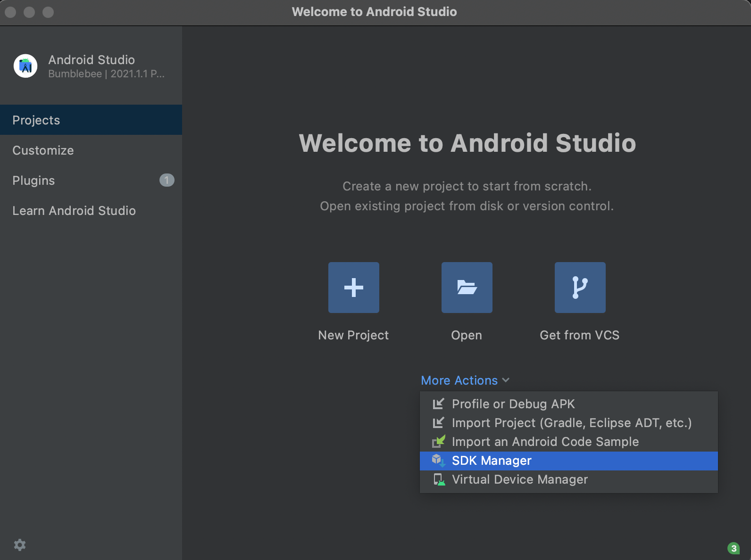Click the Import Project arrow icon

click(x=439, y=423)
